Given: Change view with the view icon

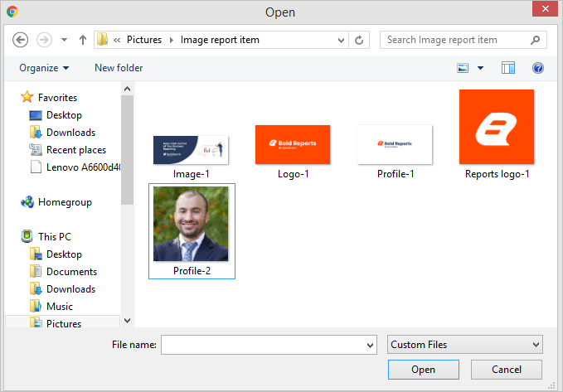Looking at the screenshot, I should 463,68.
